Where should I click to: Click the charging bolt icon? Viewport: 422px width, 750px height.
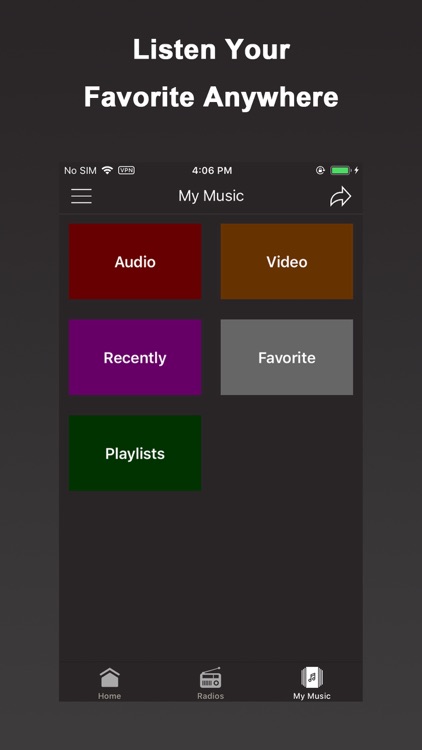click(356, 170)
